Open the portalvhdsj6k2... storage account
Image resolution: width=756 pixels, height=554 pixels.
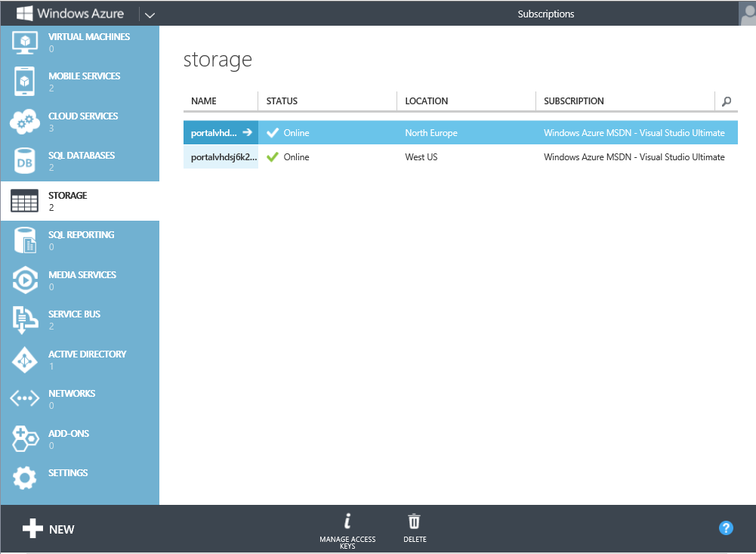coord(224,157)
